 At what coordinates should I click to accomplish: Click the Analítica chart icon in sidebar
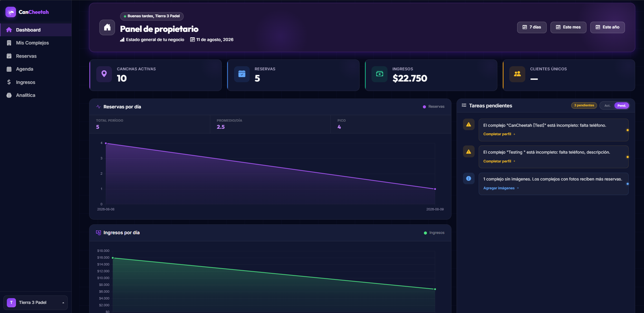tap(9, 95)
